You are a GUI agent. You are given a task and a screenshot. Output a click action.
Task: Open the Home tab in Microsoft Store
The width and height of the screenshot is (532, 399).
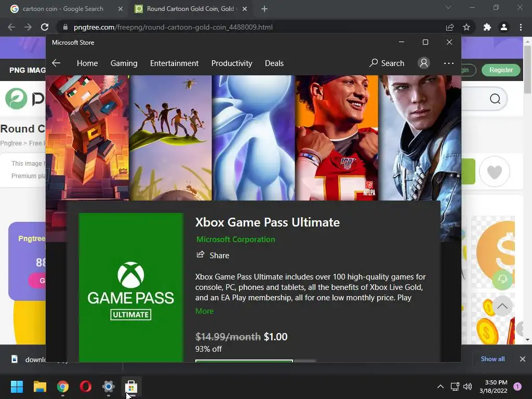87,63
